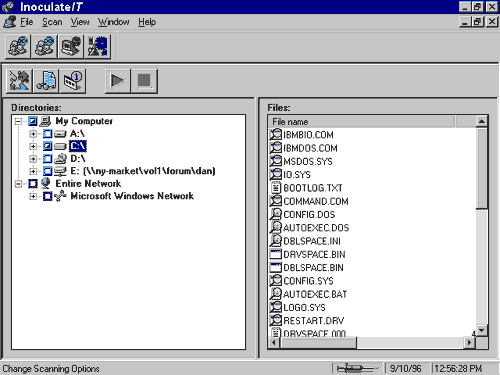Click the hard drive icon for C:\
This screenshot has height=375, width=500.
click(60, 146)
